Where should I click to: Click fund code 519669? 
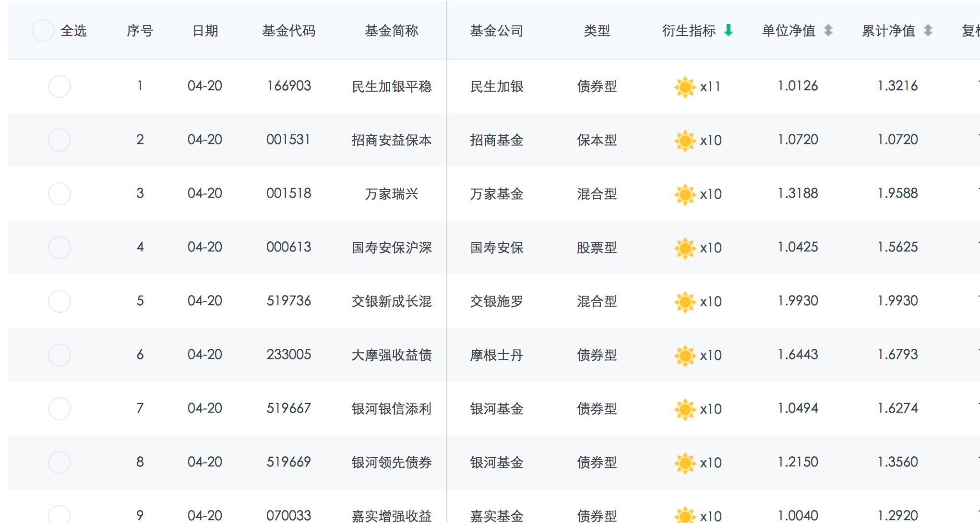click(289, 462)
